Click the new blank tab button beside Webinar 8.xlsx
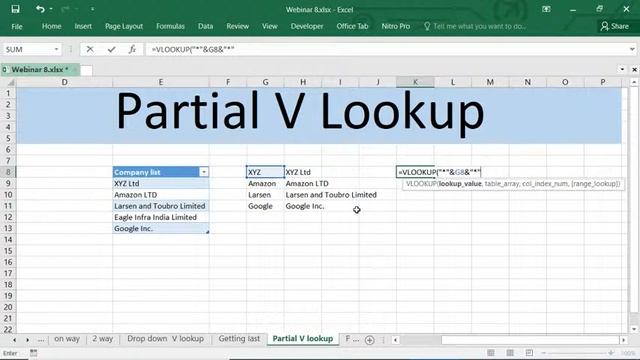 click(86, 70)
